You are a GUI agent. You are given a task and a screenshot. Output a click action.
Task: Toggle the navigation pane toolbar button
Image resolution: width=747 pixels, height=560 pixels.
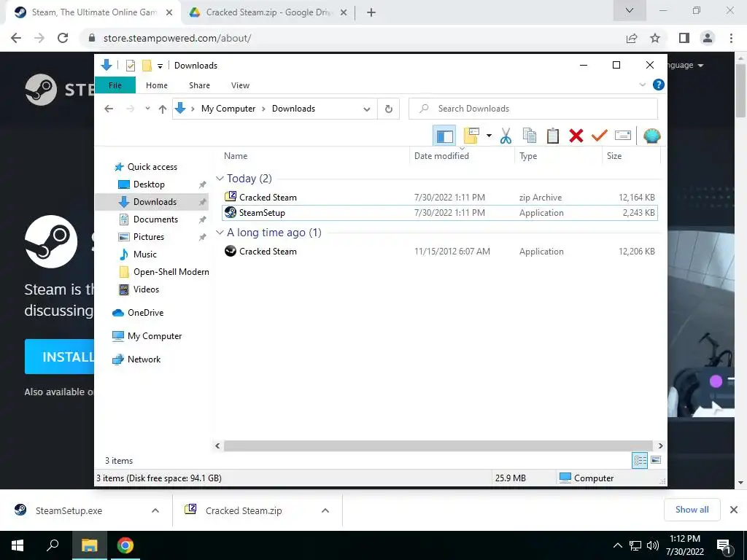click(444, 136)
